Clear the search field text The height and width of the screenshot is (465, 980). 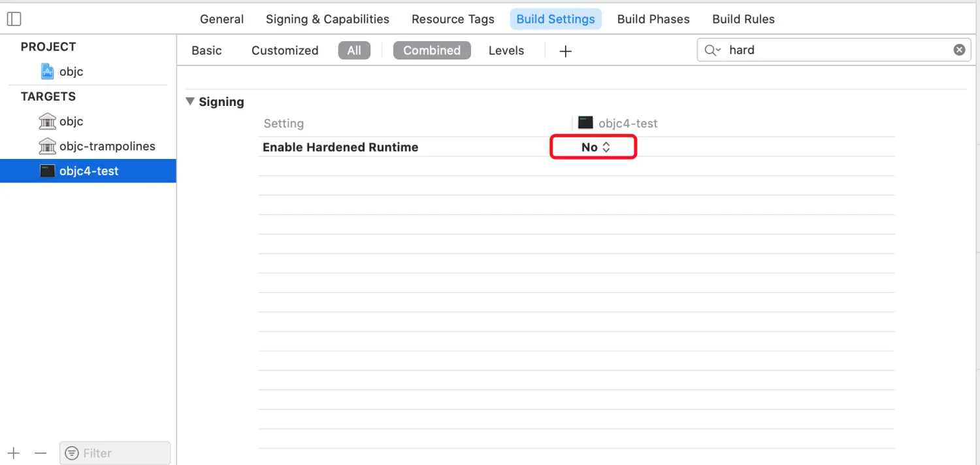(959, 50)
